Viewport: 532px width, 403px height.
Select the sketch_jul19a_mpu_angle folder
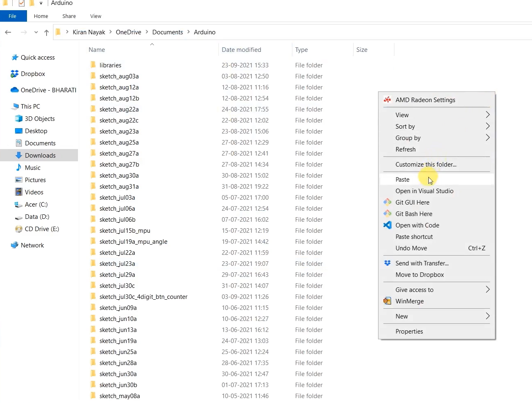(x=133, y=241)
